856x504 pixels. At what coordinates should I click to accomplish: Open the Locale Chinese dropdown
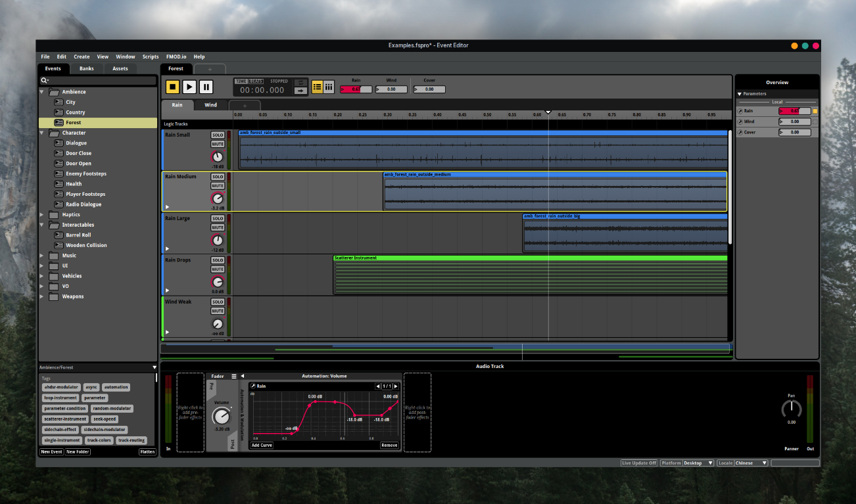750,463
